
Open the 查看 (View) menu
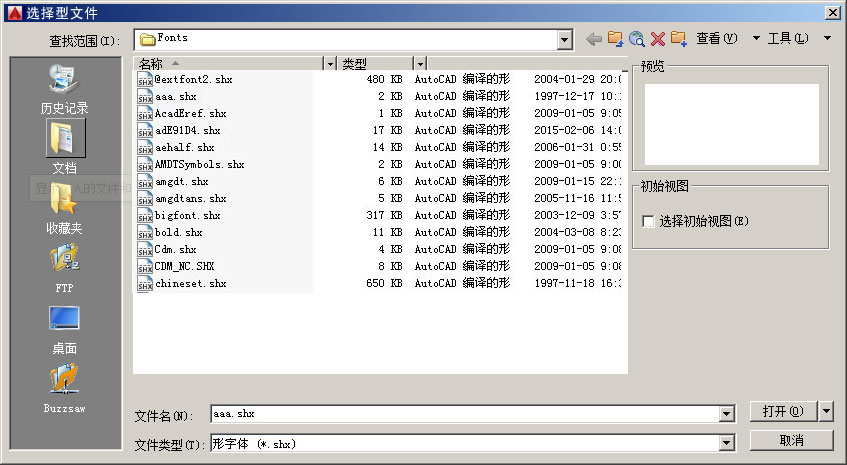point(717,39)
